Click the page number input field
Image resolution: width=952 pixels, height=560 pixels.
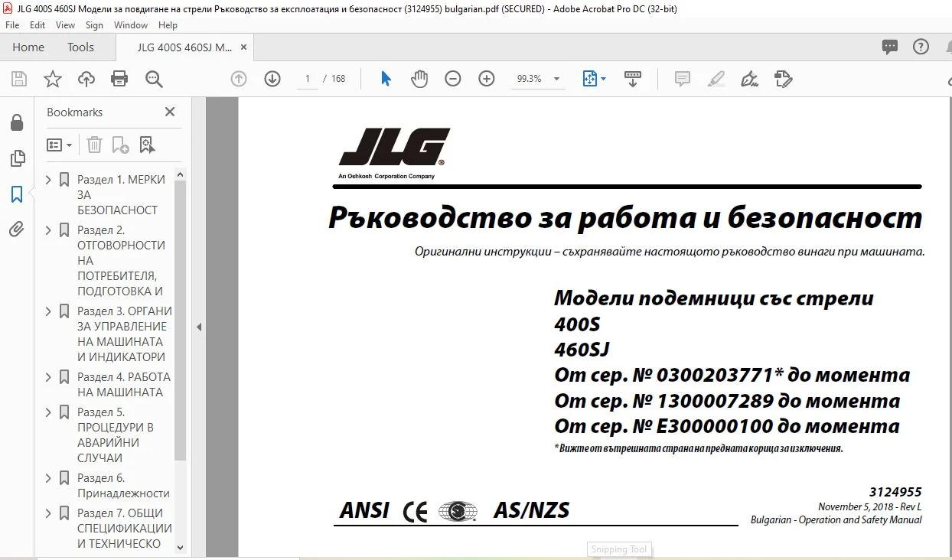click(x=307, y=79)
